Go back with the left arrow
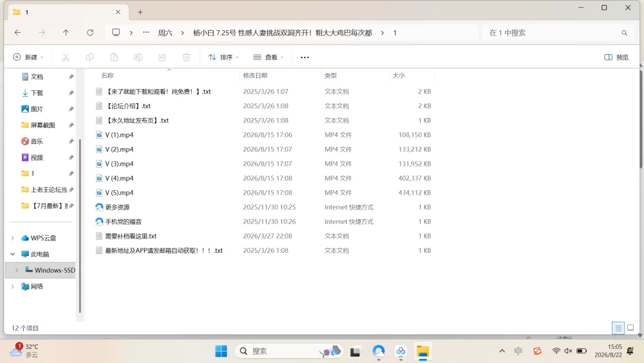The image size is (644, 363). tap(17, 32)
